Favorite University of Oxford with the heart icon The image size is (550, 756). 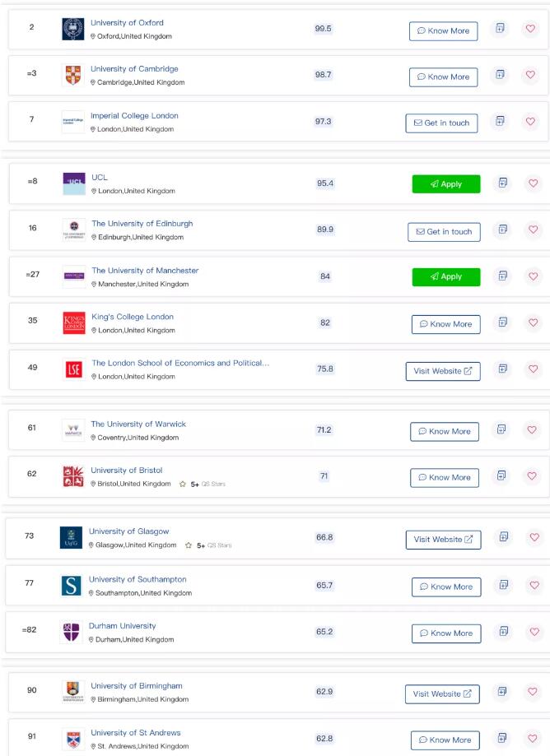pyautogui.click(x=532, y=27)
